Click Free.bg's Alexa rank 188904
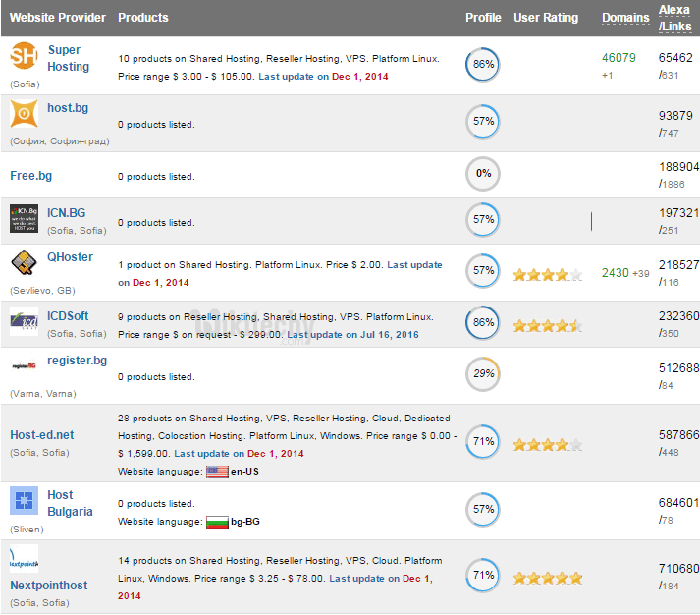This screenshot has height=615, width=700. (x=678, y=167)
